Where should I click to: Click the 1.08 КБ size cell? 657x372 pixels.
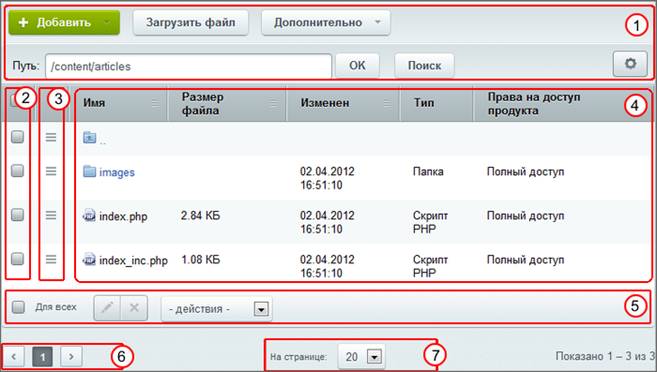(x=200, y=260)
